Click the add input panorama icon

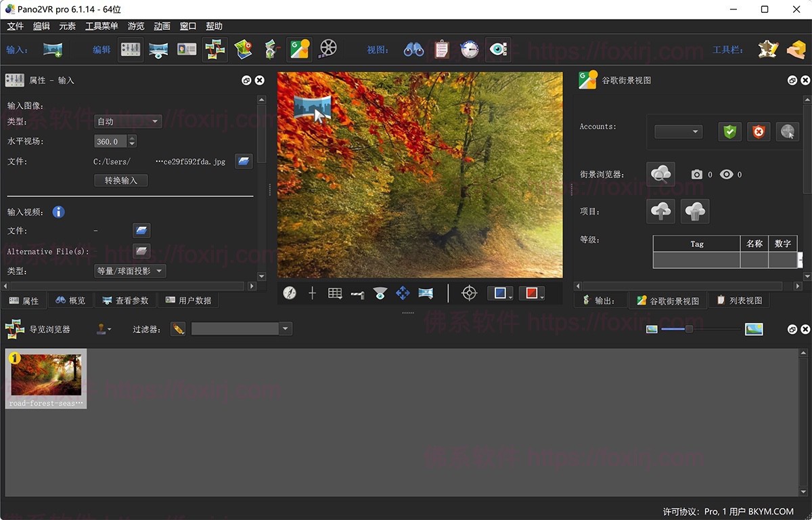pos(53,48)
